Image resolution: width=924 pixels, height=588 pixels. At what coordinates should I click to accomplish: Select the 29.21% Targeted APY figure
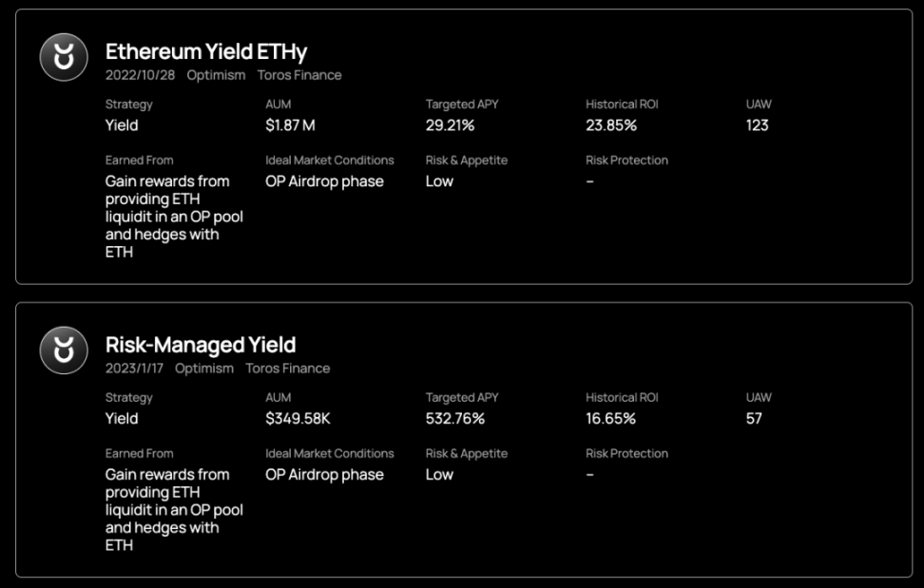point(451,125)
